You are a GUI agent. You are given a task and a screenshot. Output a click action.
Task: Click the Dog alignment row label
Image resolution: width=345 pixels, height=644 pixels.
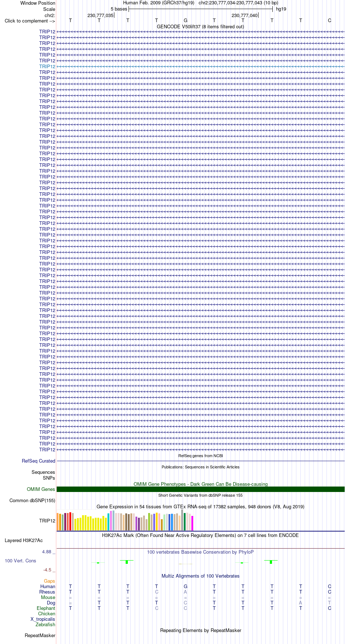51,603
